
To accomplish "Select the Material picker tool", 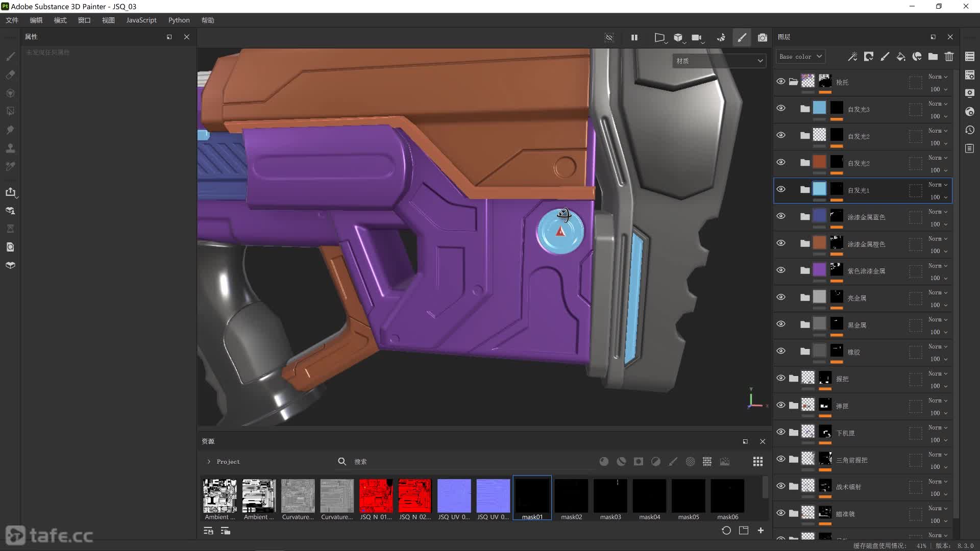I will [10, 166].
